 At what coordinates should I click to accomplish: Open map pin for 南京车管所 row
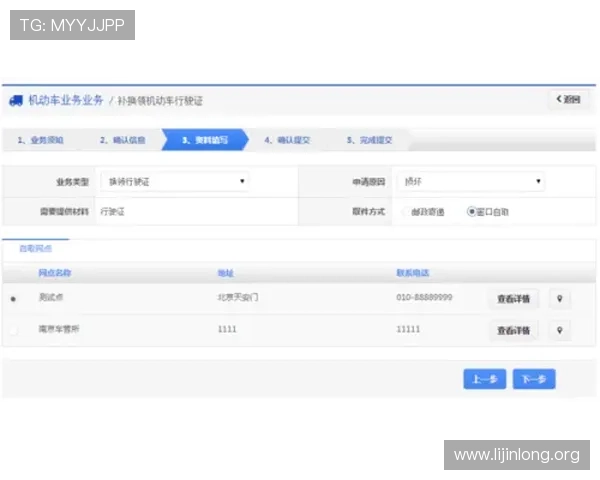(559, 330)
